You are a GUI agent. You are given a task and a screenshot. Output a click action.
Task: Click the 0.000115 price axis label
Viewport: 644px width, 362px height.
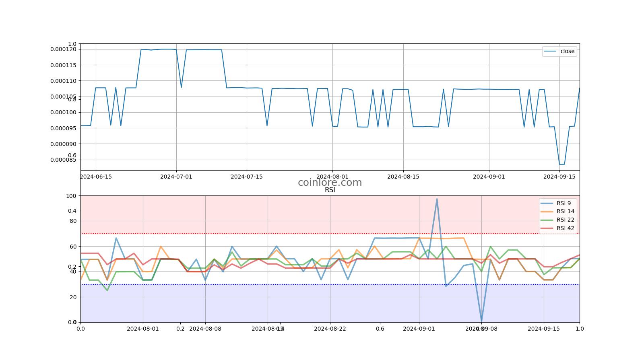pos(63,65)
